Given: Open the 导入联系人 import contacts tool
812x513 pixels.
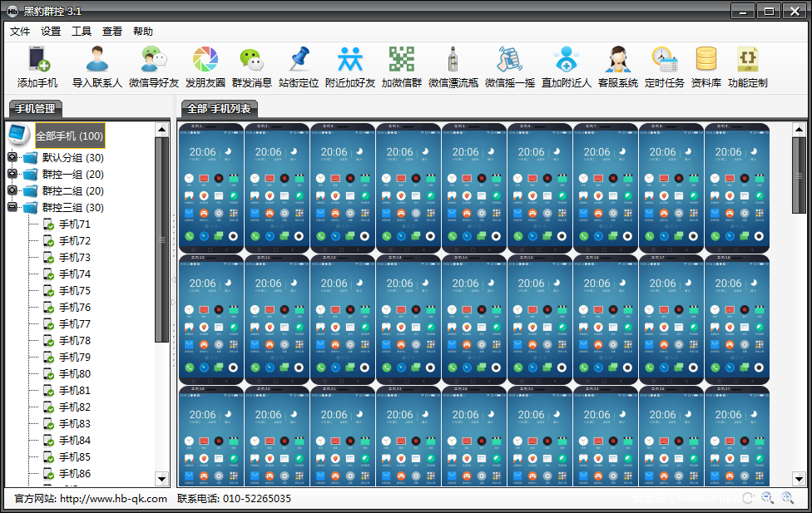Looking at the screenshot, I should point(97,61).
